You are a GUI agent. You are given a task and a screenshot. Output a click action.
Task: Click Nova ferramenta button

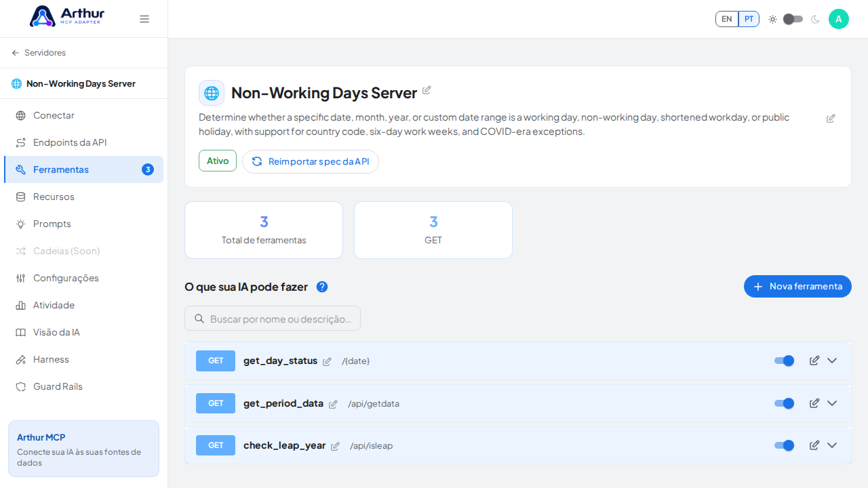pyautogui.click(x=797, y=286)
